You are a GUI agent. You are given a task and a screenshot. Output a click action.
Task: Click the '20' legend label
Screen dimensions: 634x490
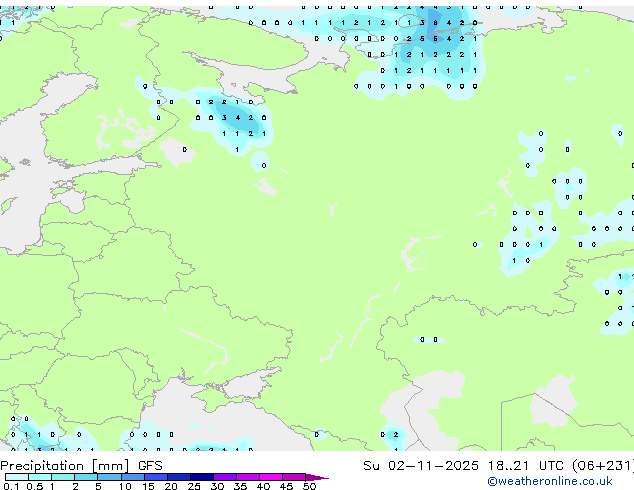tap(171, 486)
